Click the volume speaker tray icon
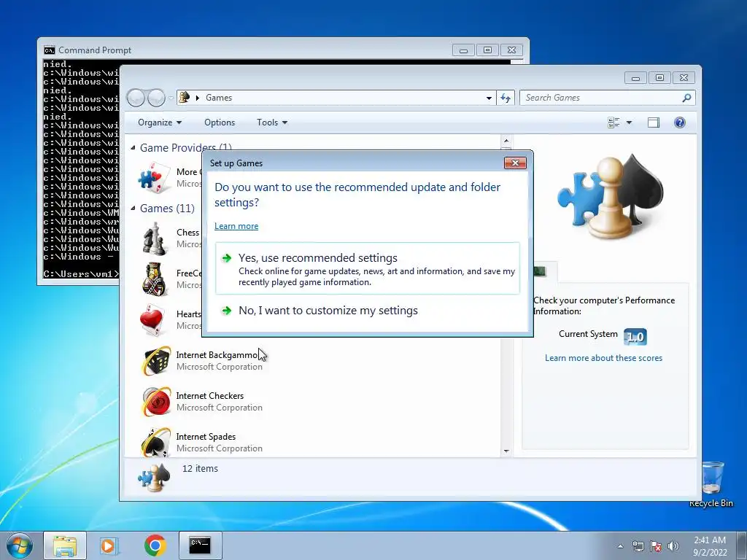The height and width of the screenshot is (560, 747). tap(673, 546)
